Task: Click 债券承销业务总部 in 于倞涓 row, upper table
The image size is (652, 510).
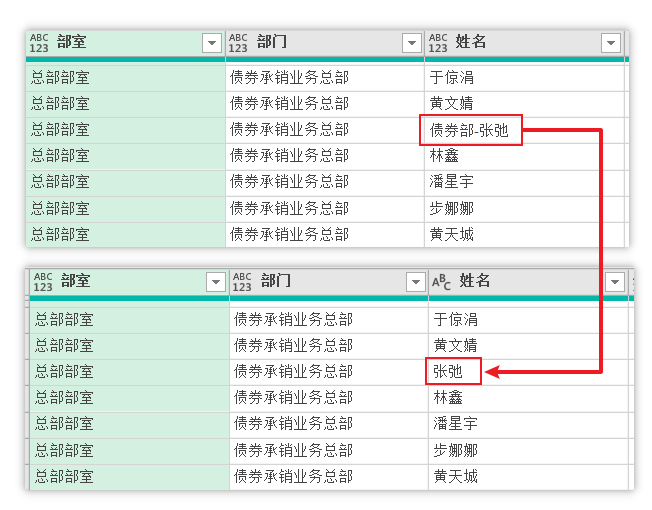Action: pyautogui.click(x=289, y=78)
